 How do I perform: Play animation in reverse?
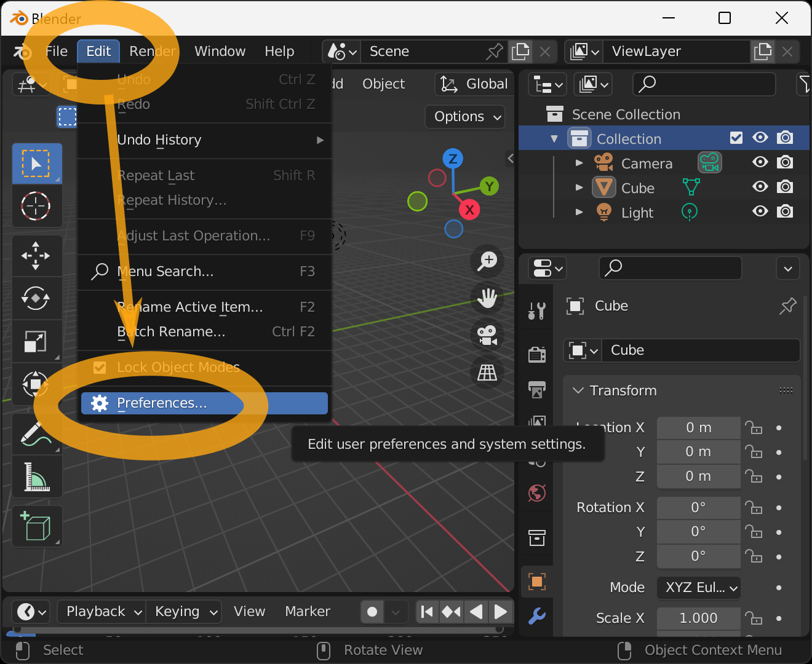tap(476, 612)
